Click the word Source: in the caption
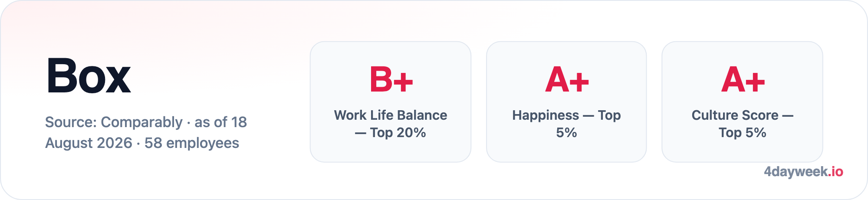Screen dimensions: 868x200 [x=71, y=122]
